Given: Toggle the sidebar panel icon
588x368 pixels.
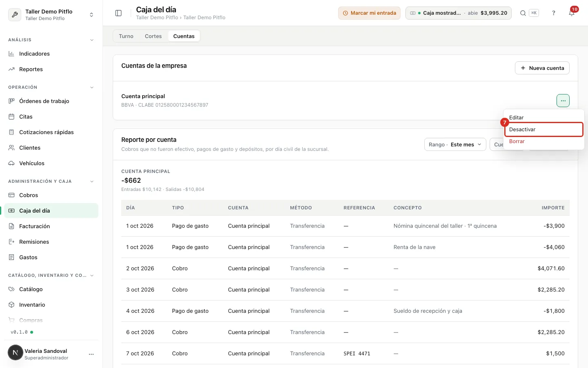Looking at the screenshot, I should click(x=118, y=13).
